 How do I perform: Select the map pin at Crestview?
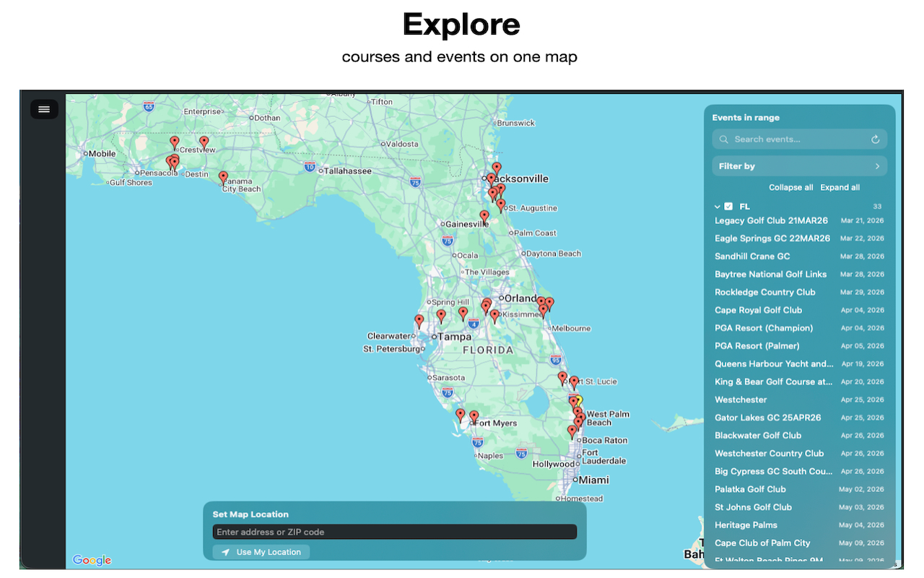(204, 142)
